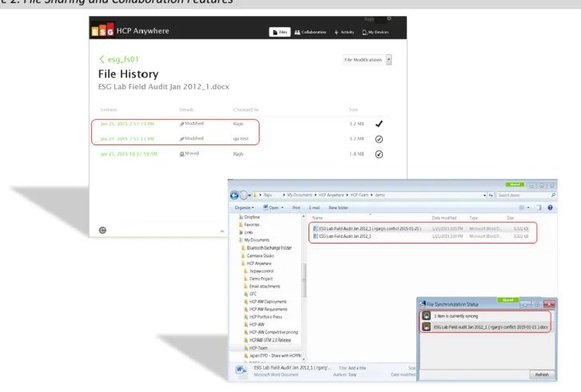The height and width of the screenshot is (392, 581).
Task: Select HCP Portfolio Preso folder
Action: 263,317
